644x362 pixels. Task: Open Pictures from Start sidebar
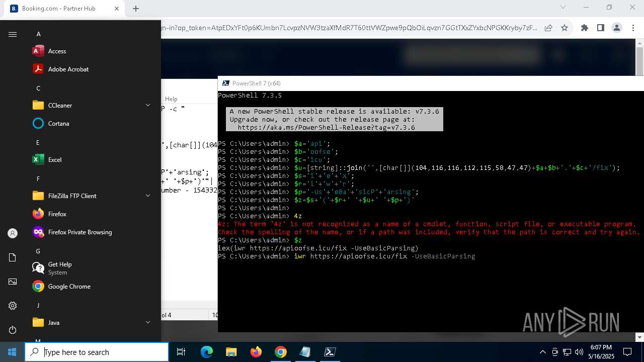click(13, 282)
